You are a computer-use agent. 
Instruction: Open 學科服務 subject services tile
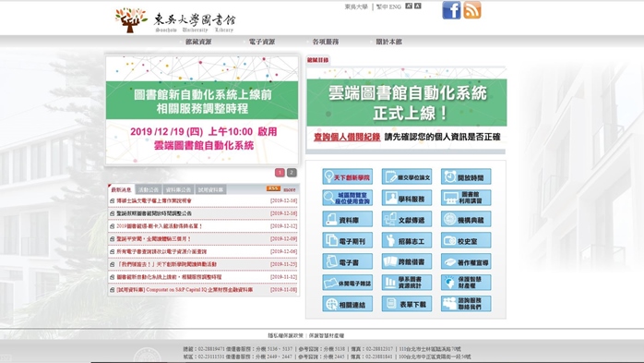[x=407, y=198]
